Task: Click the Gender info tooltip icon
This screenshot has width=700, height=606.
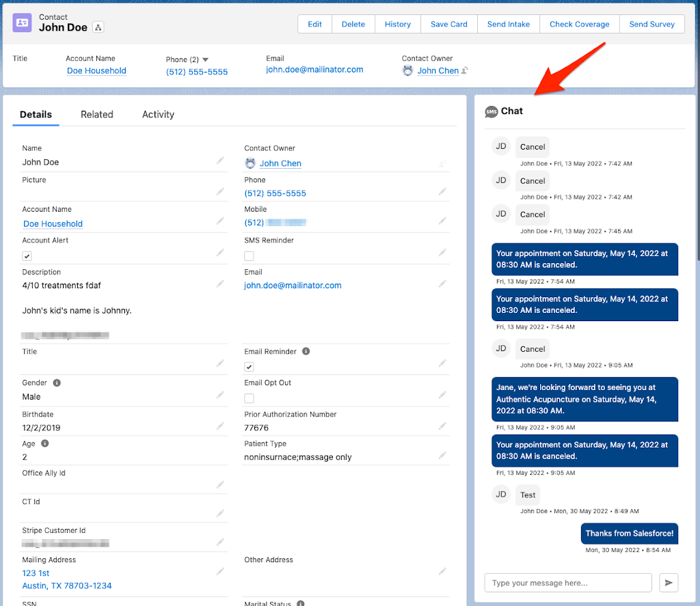Action: click(x=57, y=383)
